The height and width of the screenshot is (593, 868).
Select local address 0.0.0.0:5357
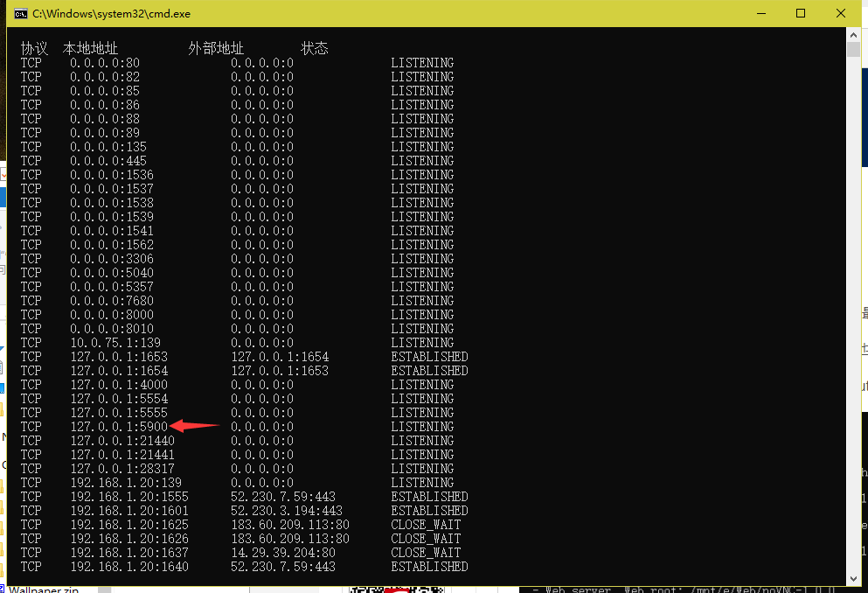click(112, 287)
